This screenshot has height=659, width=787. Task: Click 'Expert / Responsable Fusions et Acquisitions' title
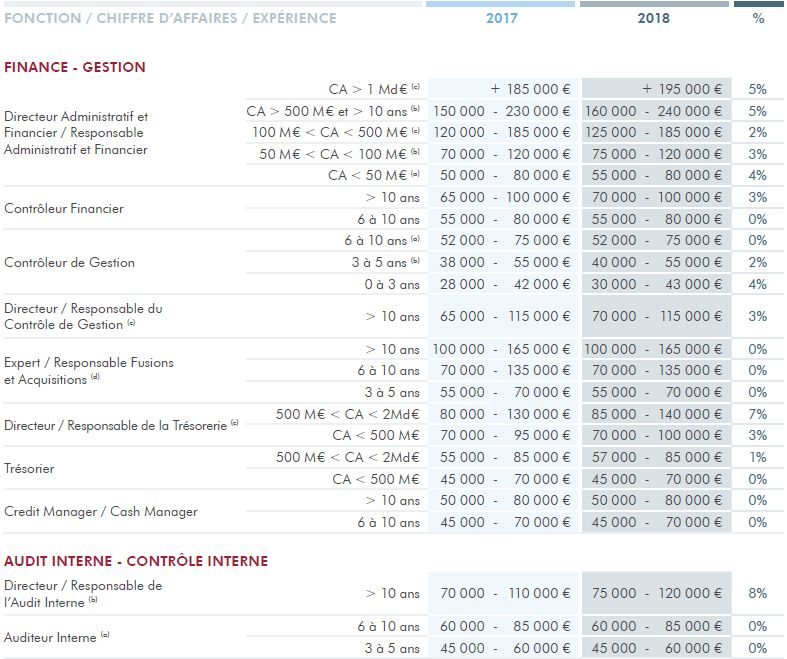pyautogui.click(x=89, y=371)
